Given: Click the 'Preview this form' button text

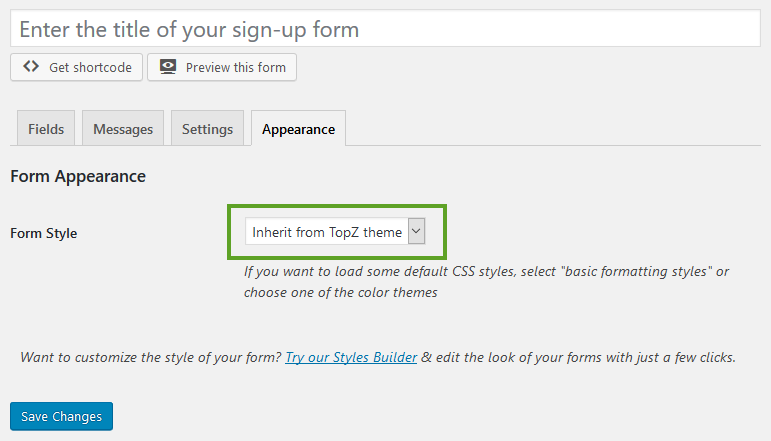Looking at the screenshot, I should click(x=236, y=67).
